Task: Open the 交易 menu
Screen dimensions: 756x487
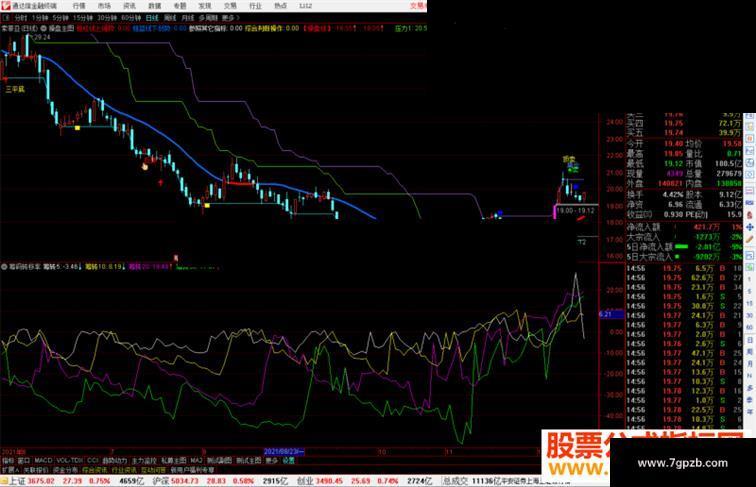Action: coord(230,6)
